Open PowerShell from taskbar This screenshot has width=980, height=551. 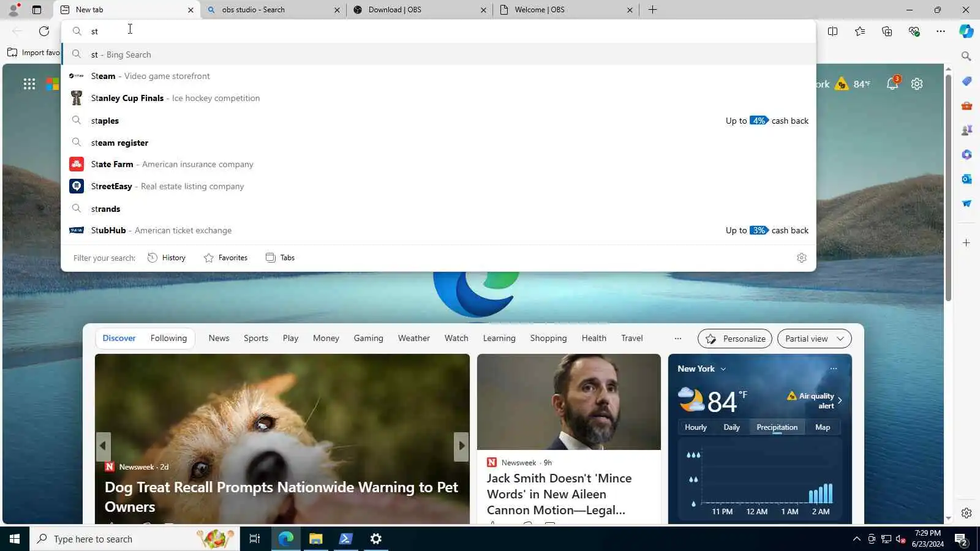345,539
